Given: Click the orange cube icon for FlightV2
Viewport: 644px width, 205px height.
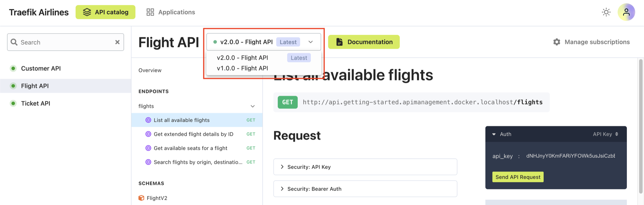Looking at the screenshot, I should [142, 198].
